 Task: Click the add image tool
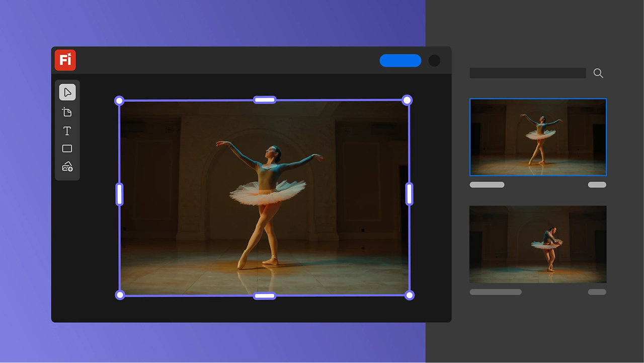pos(67,167)
